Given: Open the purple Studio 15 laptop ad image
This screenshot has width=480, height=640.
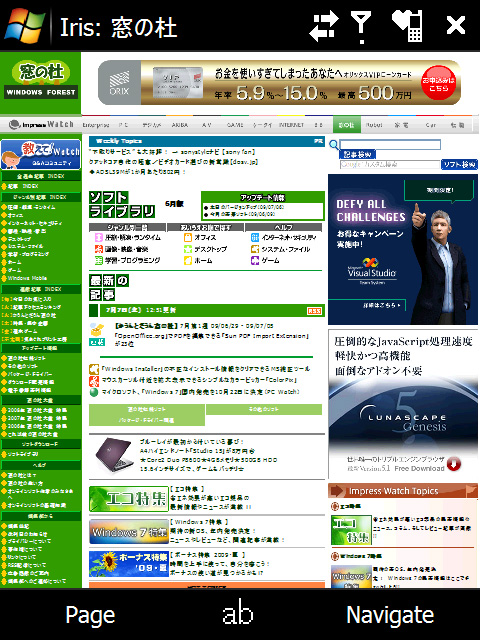Looking at the screenshot, I should pyautogui.click(x=113, y=456).
